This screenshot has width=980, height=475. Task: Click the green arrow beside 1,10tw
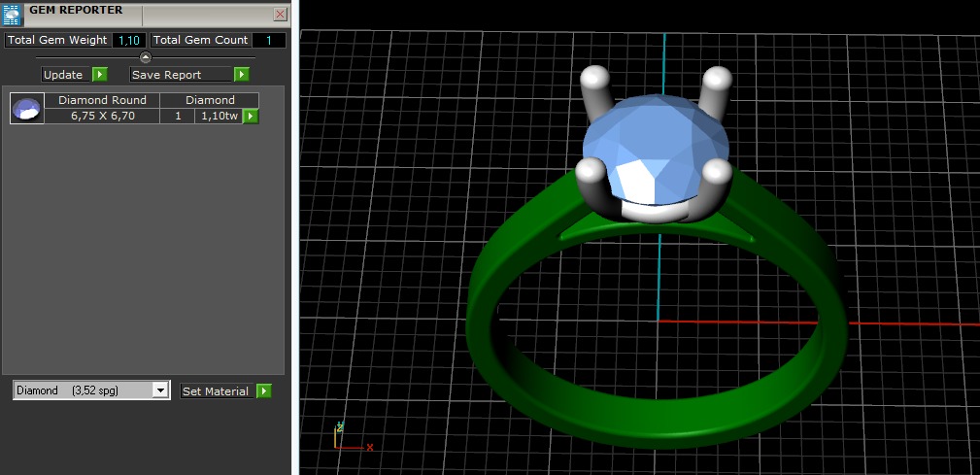tap(251, 116)
